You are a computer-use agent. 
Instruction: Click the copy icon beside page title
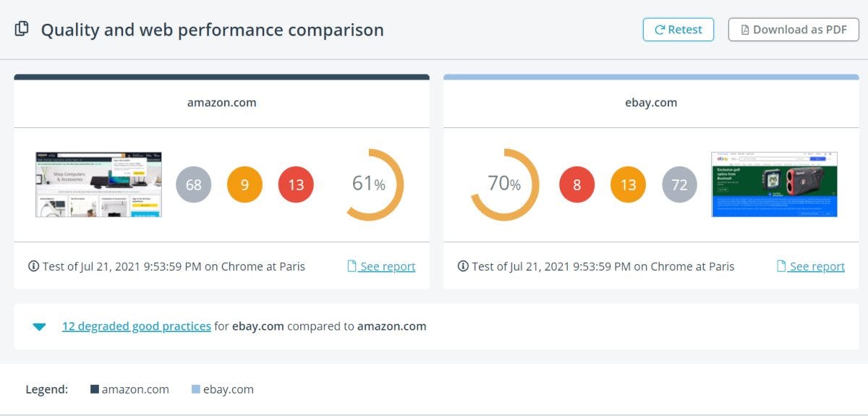coord(22,29)
